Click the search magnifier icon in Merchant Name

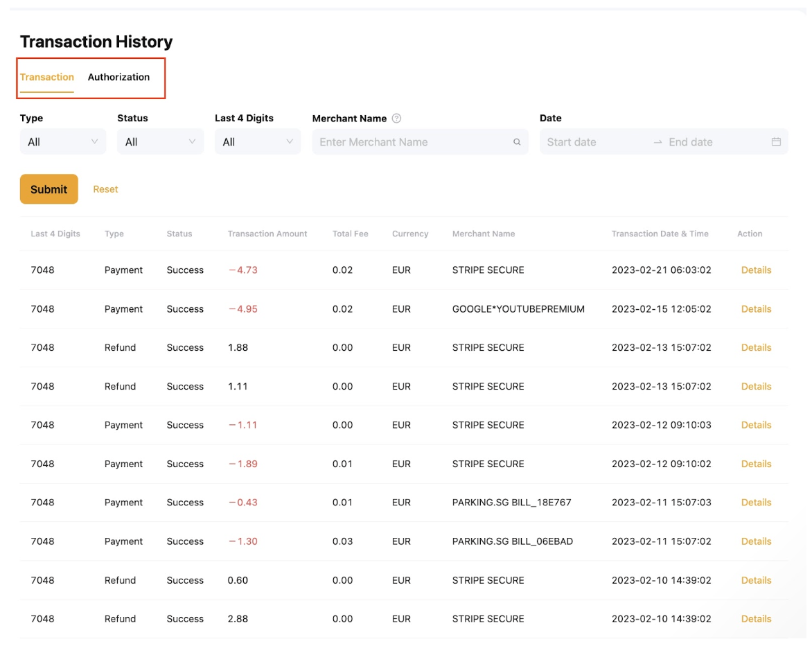[517, 142]
